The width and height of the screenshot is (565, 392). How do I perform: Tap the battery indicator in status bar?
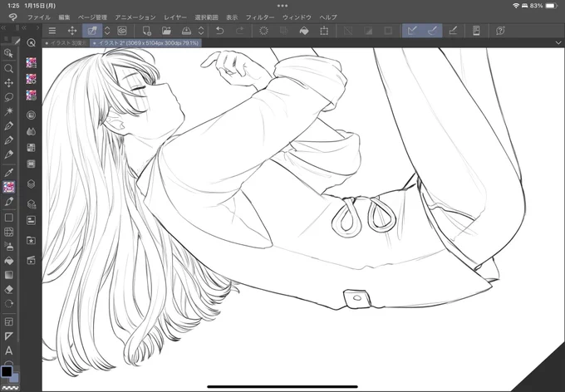pos(552,6)
